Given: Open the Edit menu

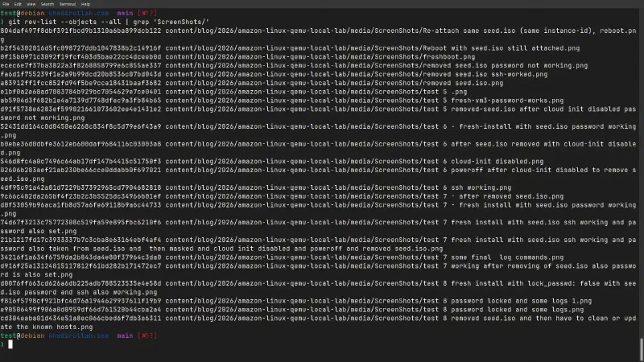Looking at the screenshot, I should [x=18, y=4].
